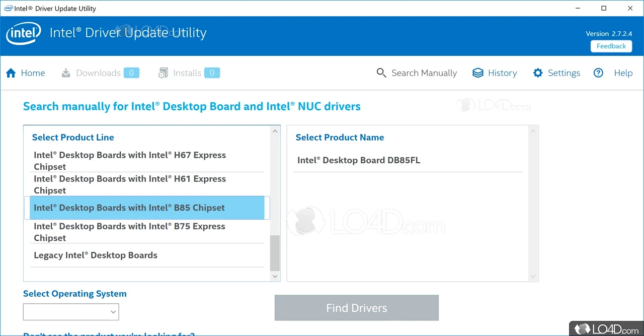Click the History stack icon
Viewport: 644px width, 336px height.
[x=477, y=73]
